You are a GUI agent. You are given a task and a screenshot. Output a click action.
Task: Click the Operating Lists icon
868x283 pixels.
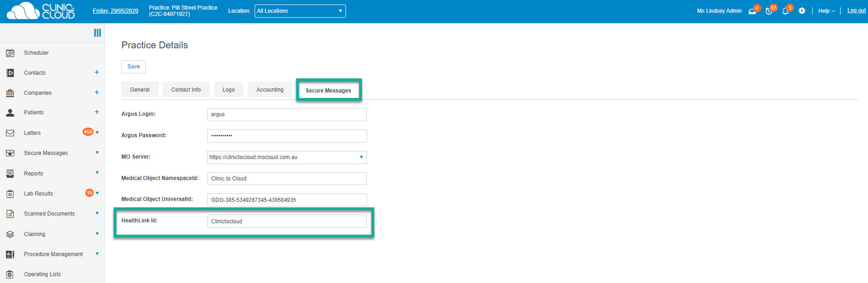point(10,274)
